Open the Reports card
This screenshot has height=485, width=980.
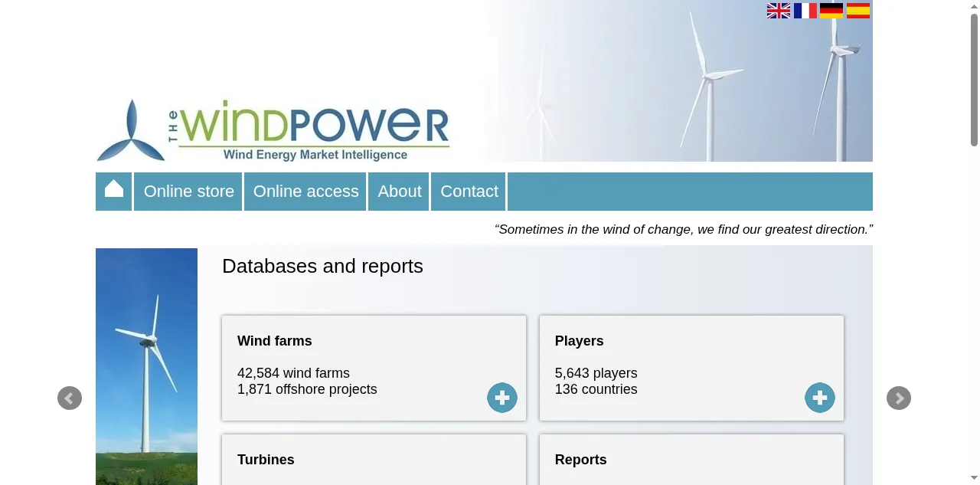tap(691, 460)
